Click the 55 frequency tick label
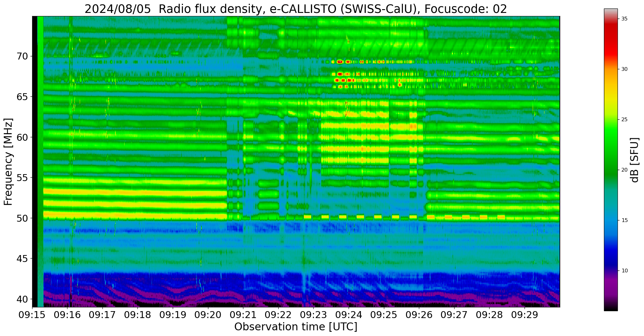 coord(22,178)
